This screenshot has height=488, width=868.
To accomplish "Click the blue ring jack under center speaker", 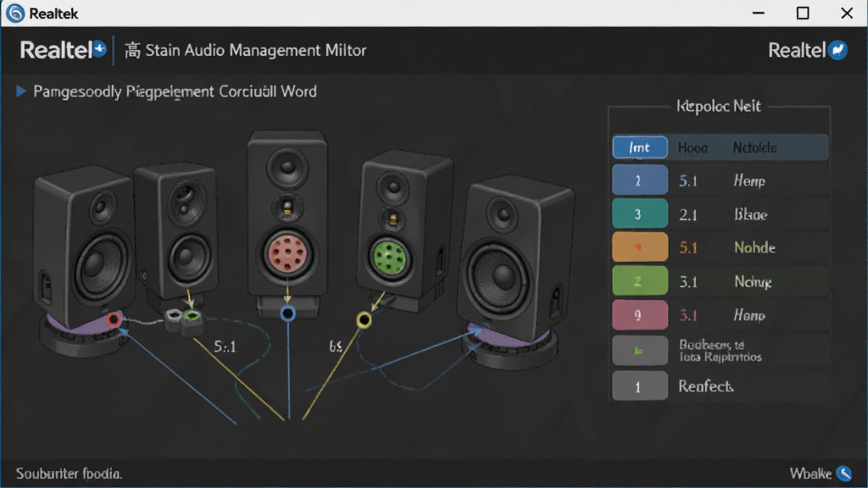I will click(x=288, y=313).
